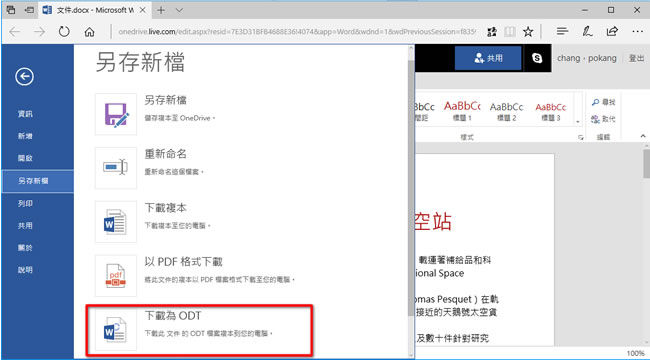This screenshot has width=650, height=360.
Task: Close the 文件.docx tab
Action: click(143, 10)
